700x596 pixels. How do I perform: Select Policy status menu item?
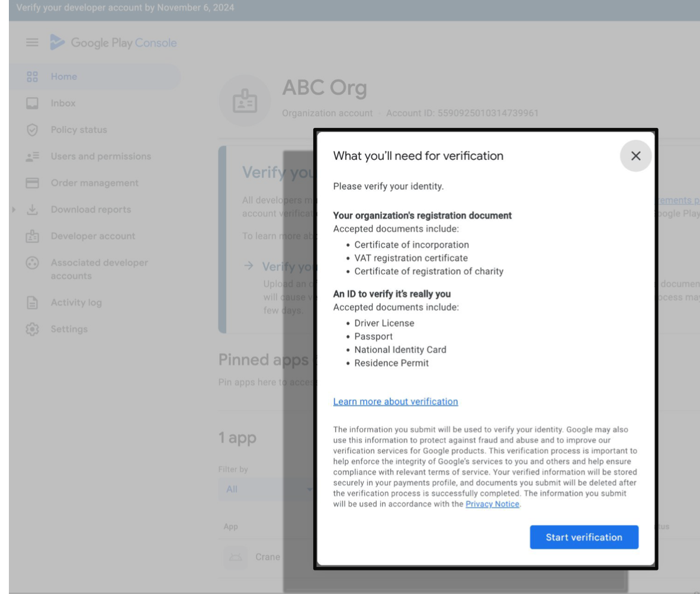[x=79, y=130]
